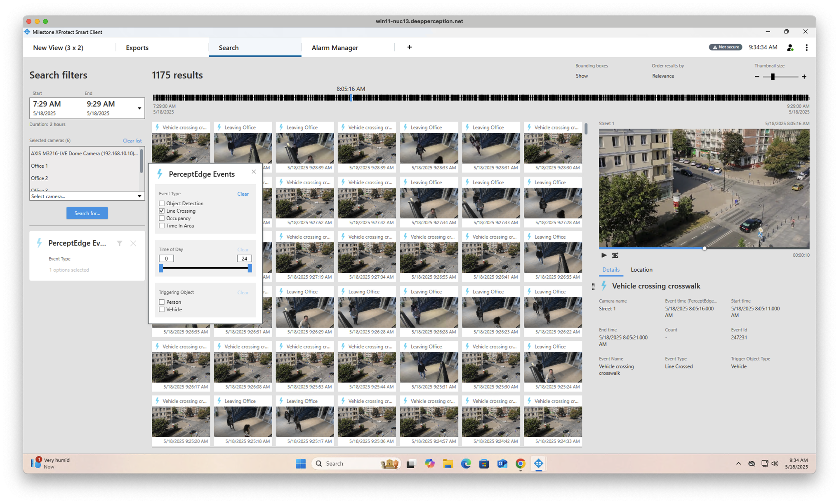Click the Not secure warning badge
Viewport: 839px width, 504px height.
coord(726,47)
